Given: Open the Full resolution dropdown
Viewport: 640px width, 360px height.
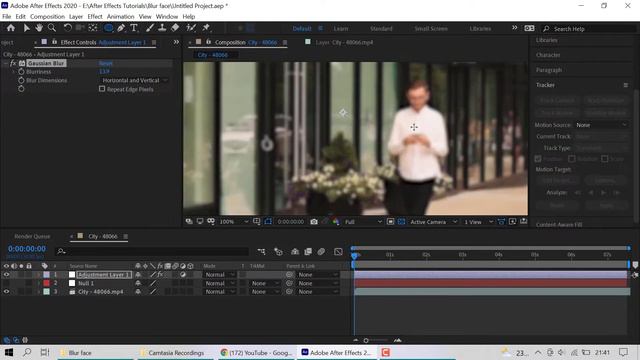Looking at the screenshot, I should [x=363, y=222].
